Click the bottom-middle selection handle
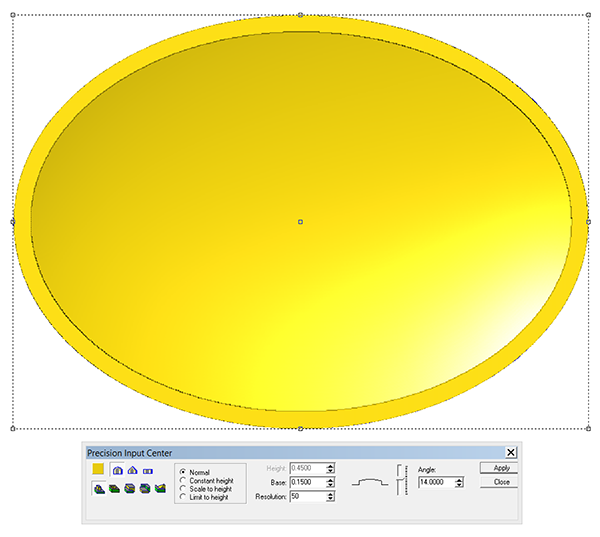 coord(300,428)
